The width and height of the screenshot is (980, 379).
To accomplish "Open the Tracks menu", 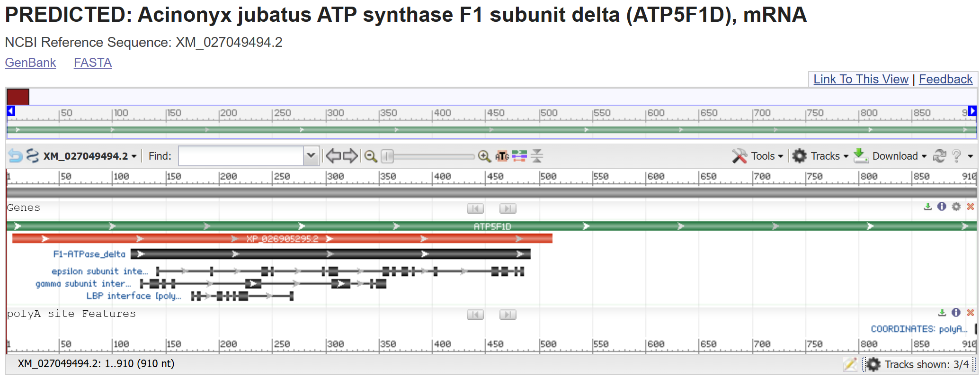I will 820,156.
